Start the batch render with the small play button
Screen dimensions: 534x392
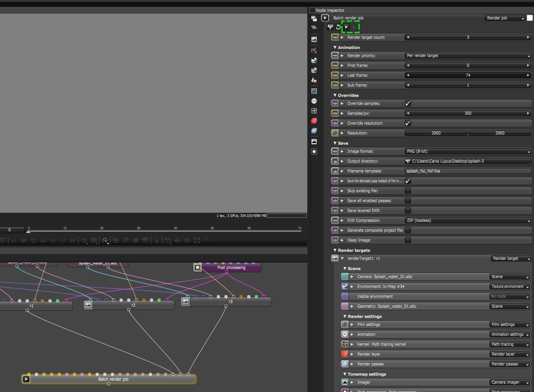pos(346,27)
